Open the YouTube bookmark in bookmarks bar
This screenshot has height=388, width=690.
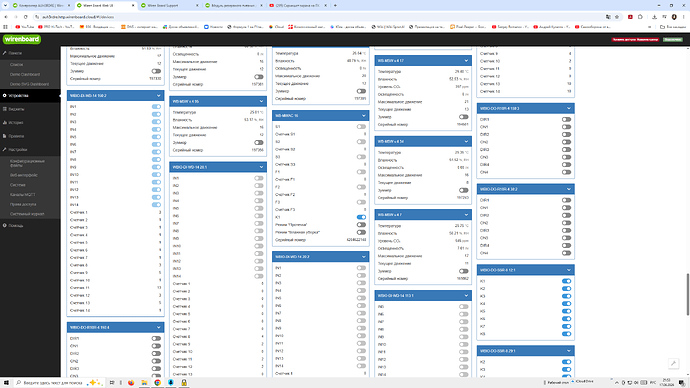click(x=25, y=27)
